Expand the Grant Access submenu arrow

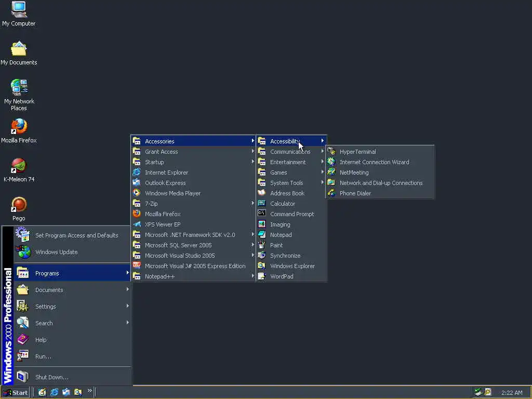pyautogui.click(x=253, y=151)
